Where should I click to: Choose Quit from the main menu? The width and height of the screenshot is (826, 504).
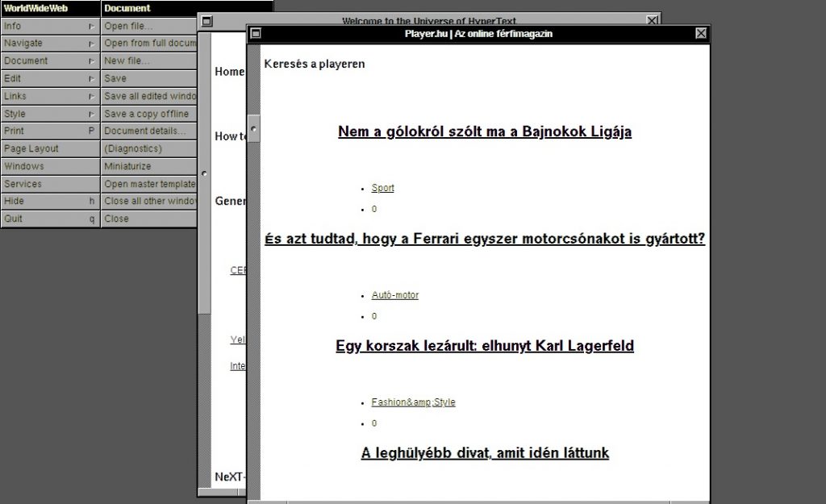pos(50,219)
